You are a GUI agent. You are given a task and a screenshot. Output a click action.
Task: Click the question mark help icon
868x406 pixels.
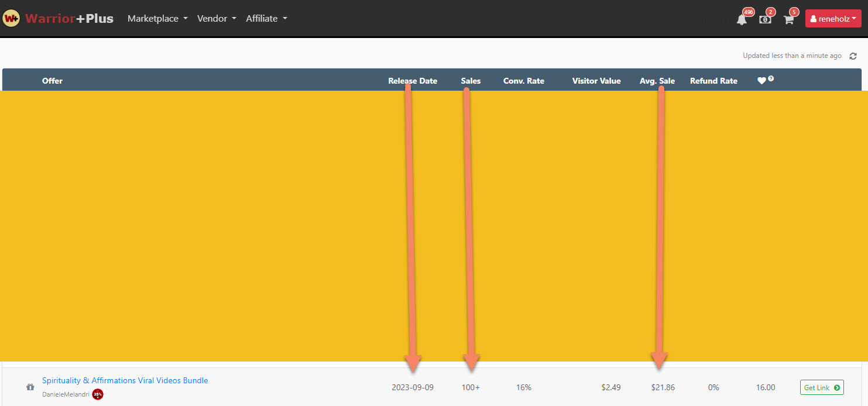tap(771, 78)
